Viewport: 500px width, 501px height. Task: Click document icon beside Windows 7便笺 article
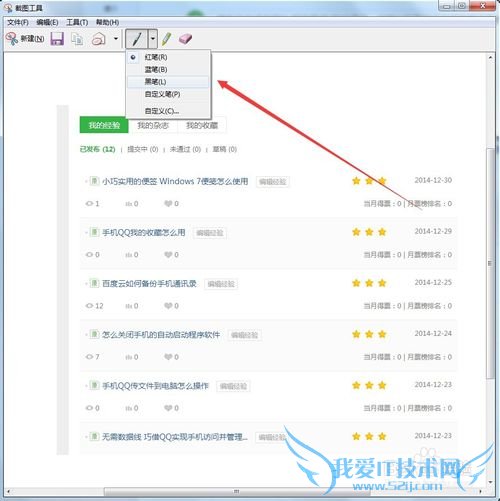94,181
